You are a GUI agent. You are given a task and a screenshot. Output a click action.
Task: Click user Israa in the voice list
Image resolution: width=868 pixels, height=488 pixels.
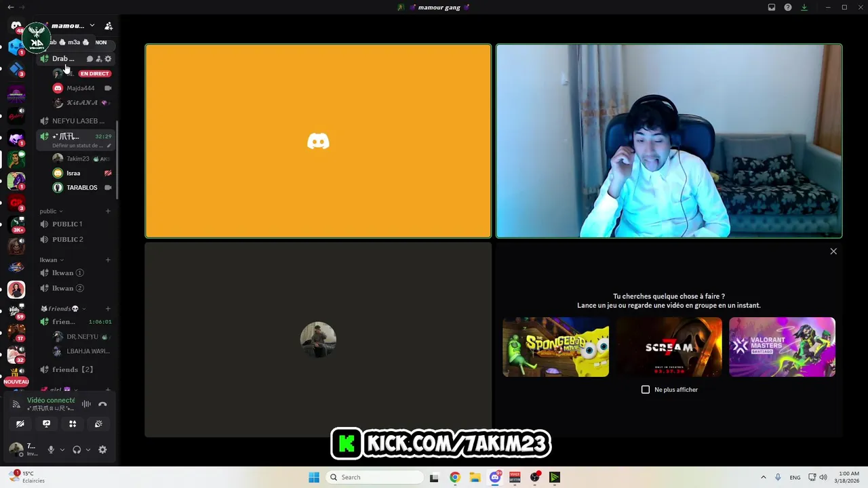[82, 173]
